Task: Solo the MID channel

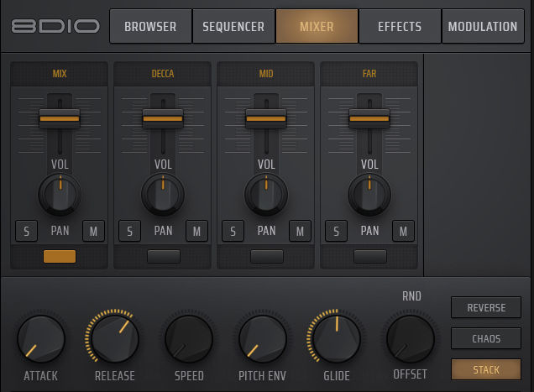Action: [x=233, y=231]
